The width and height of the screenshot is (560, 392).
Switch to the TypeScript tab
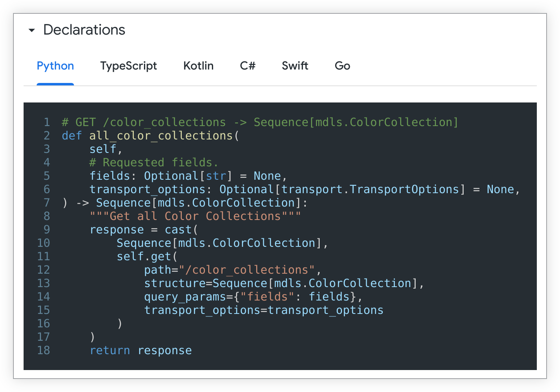[x=129, y=66]
